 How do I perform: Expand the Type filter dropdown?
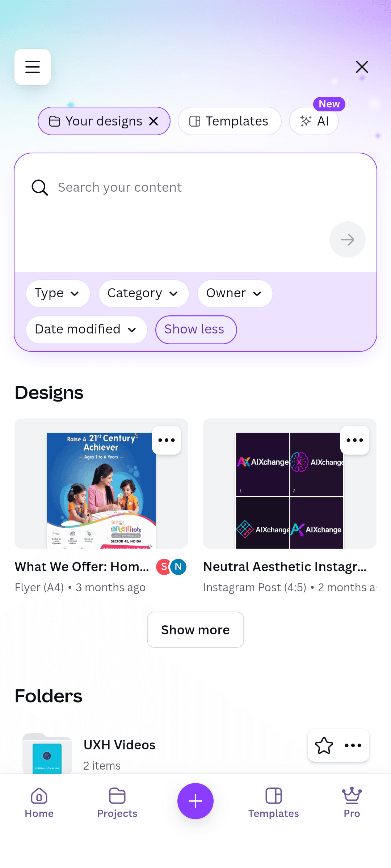(x=58, y=293)
